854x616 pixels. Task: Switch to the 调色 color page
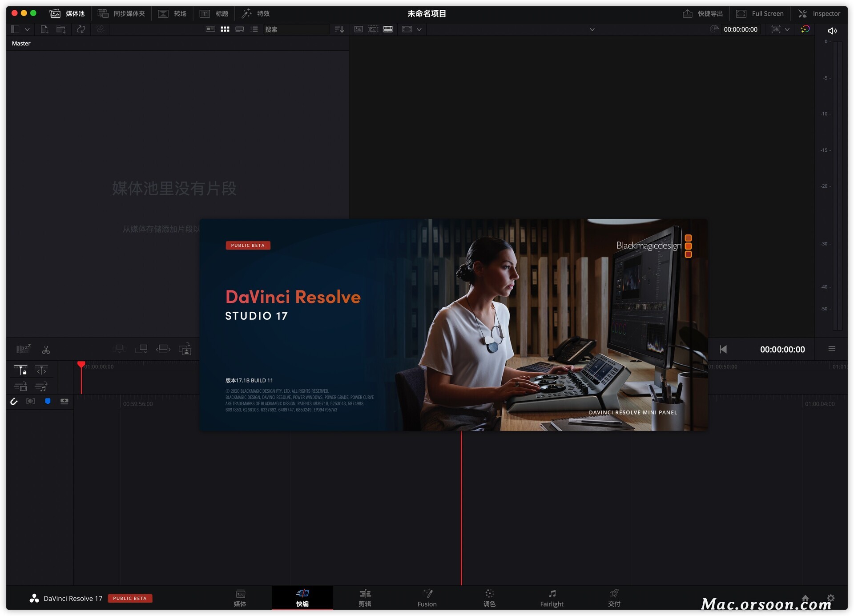(489, 598)
